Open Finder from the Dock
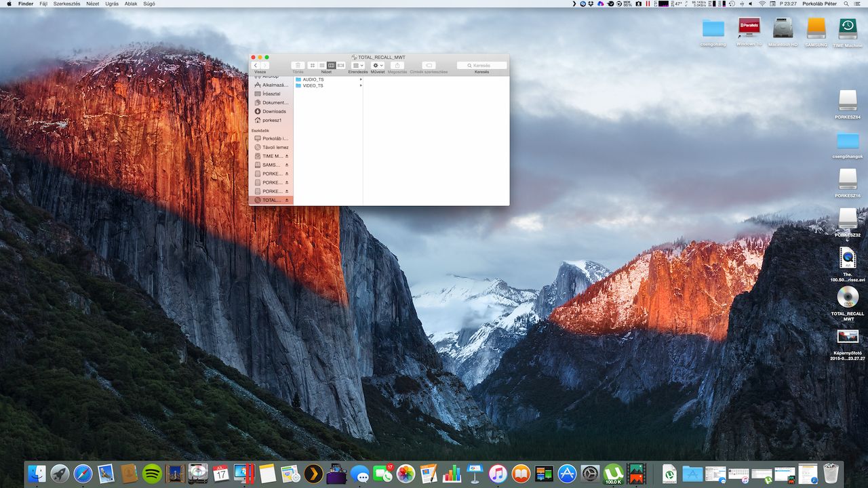The height and width of the screenshot is (488, 868). (x=38, y=473)
